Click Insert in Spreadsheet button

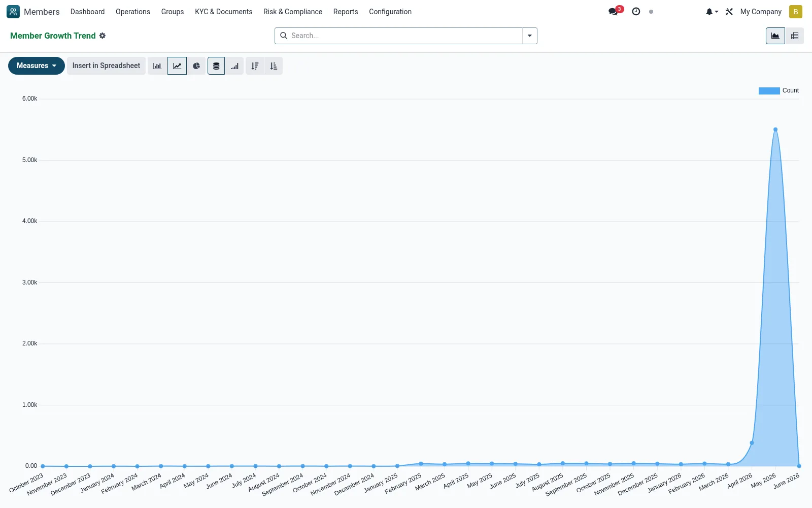[x=106, y=66]
